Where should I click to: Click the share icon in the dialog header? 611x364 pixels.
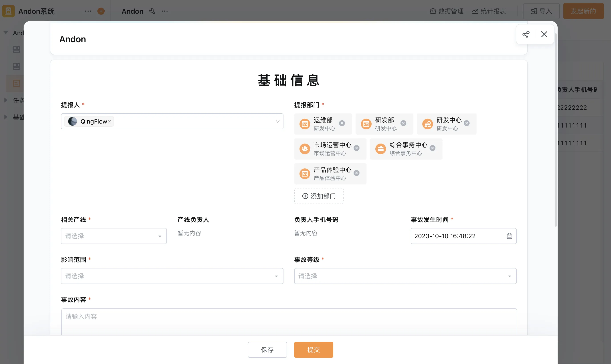pyautogui.click(x=526, y=34)
